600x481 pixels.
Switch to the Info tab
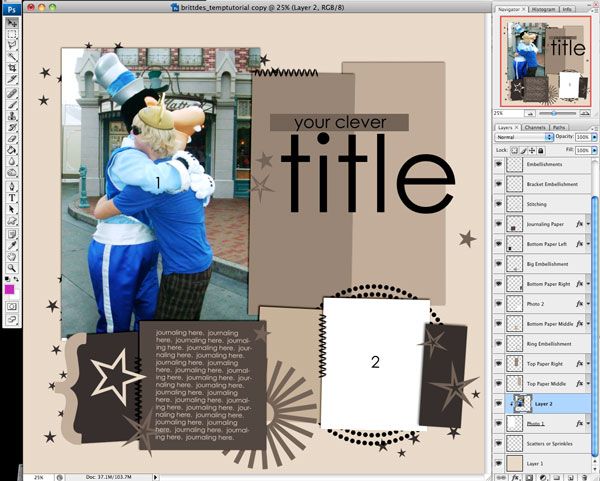point(567,10)
